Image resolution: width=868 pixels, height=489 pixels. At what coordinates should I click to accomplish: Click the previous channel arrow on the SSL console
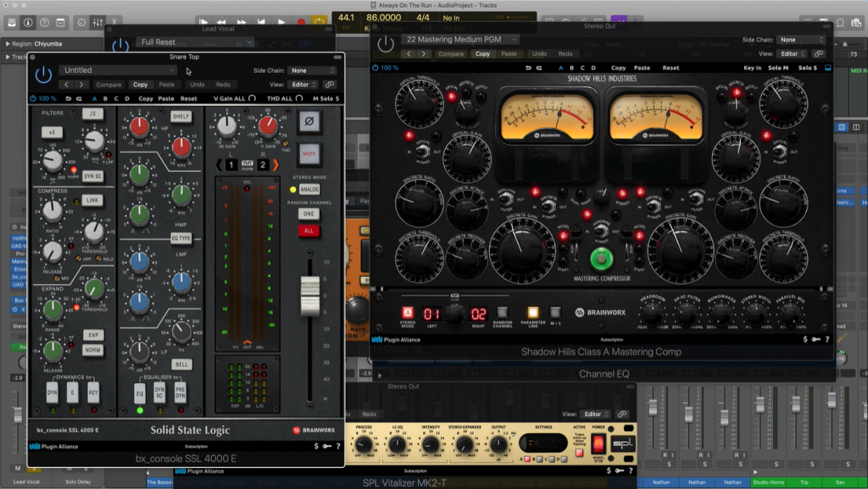(220, 164)
